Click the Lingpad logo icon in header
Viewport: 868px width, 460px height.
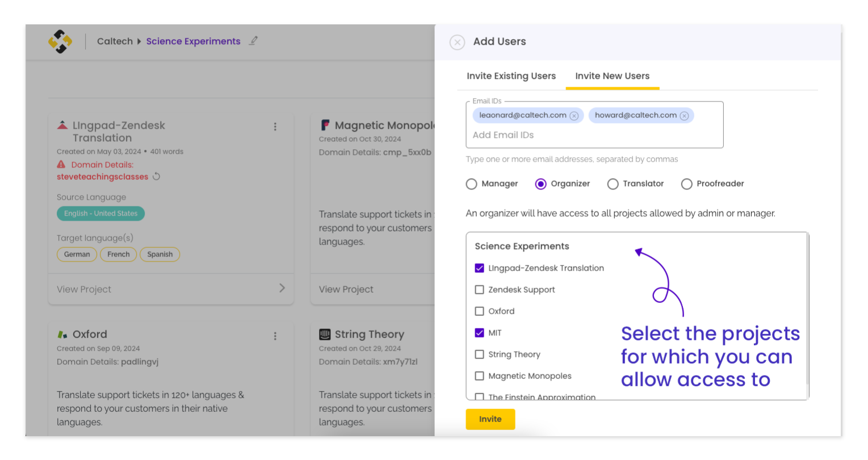[x=60, y=41]
